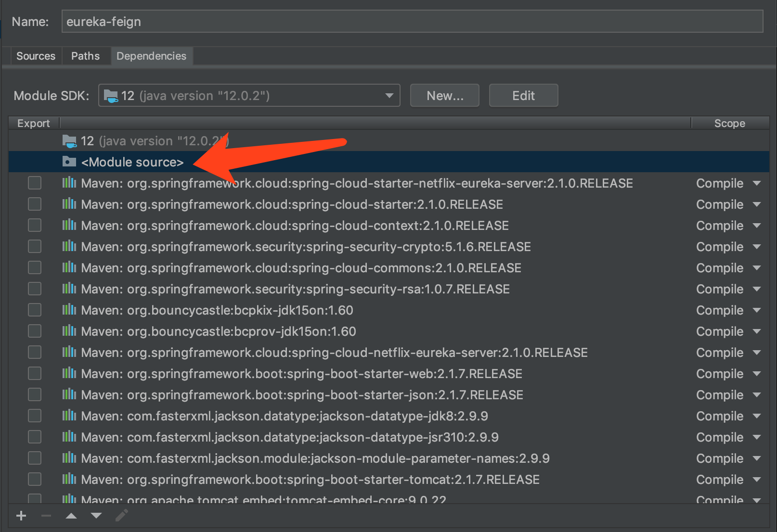The height and width of the screenshot is (532, 777).
Task: Check the Export box for spring-cloud-starter
Action: point(34,204)
